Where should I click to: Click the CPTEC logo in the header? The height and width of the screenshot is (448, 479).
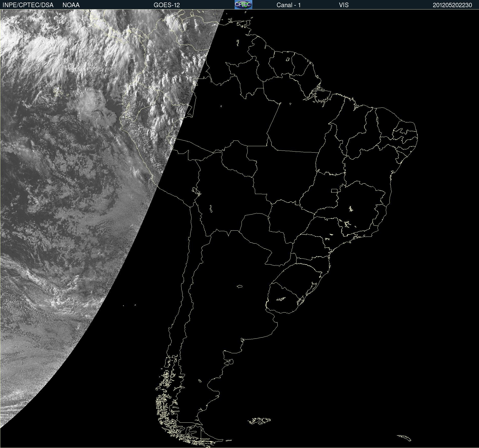[243, 5]
